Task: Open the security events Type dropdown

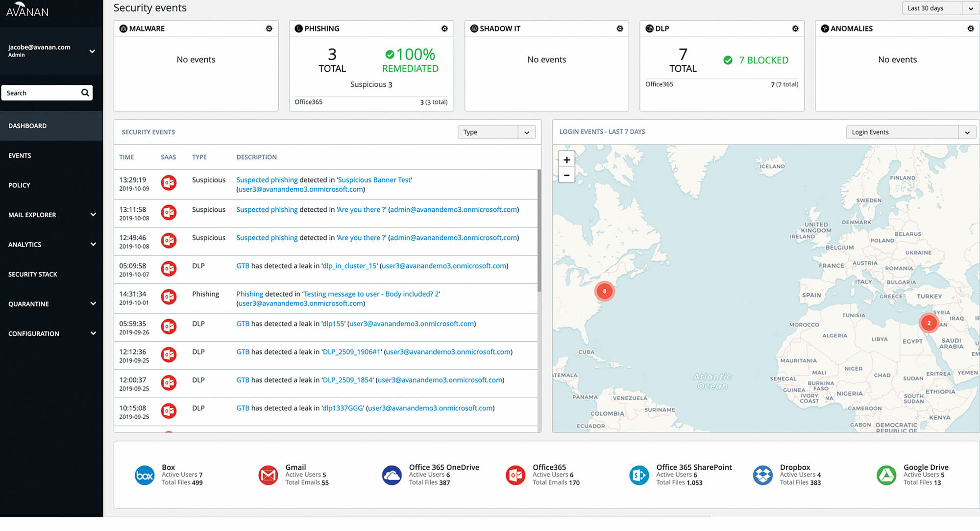Action: coord(496,132)
